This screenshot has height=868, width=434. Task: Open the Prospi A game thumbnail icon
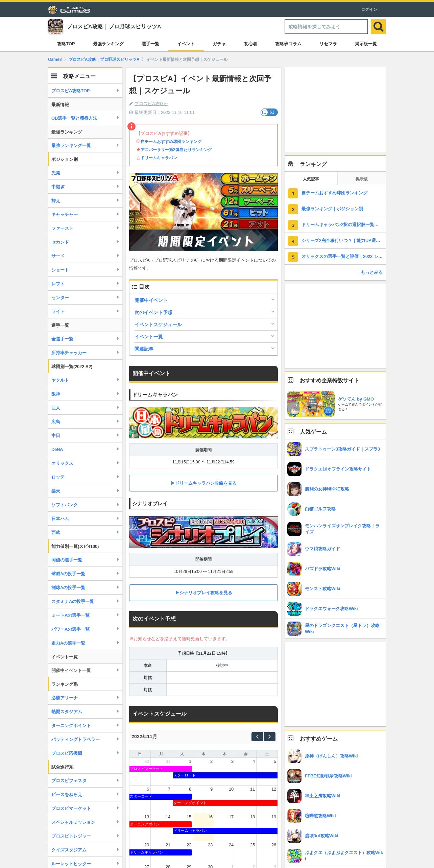tap(55, 26)
